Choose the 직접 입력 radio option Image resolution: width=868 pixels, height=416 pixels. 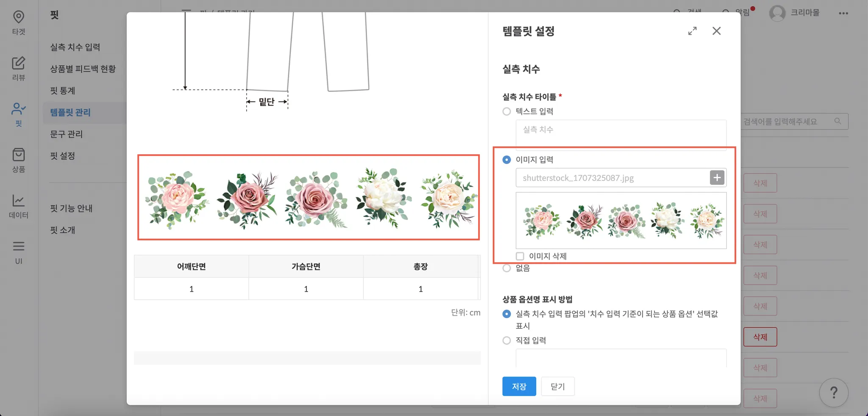506,341
